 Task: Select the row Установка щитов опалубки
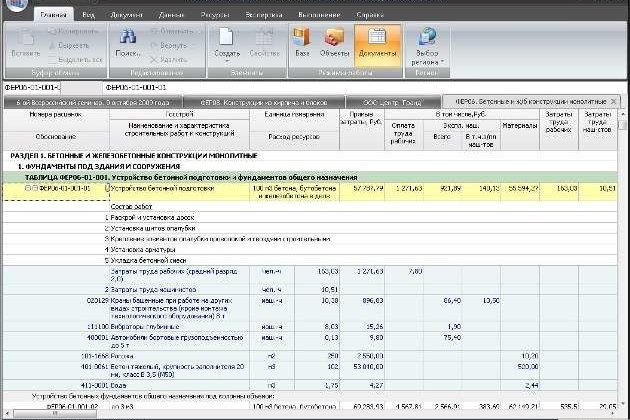[x=311, y=228]
